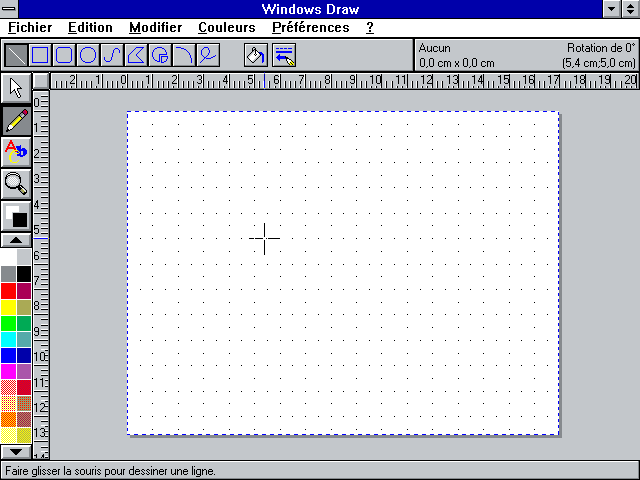Viewport: 640px width, 480px height.
Task: Select the pie shape tool
Action: (160, 55)
